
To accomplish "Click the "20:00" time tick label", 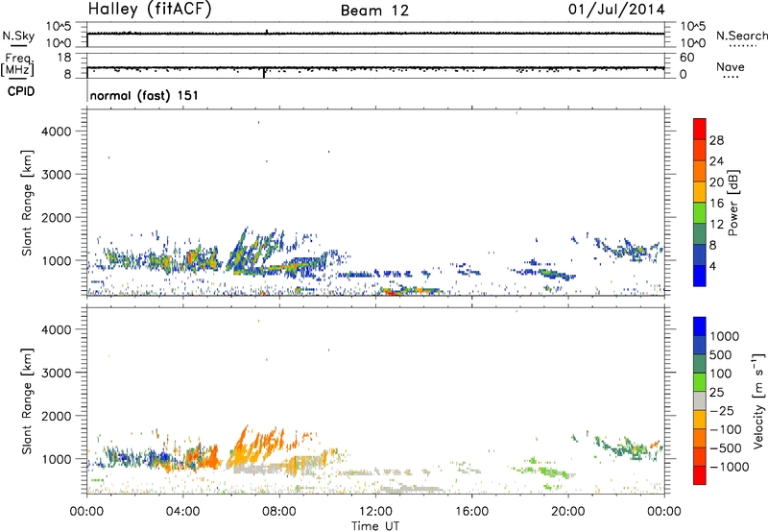I will [x=568, y=512].
